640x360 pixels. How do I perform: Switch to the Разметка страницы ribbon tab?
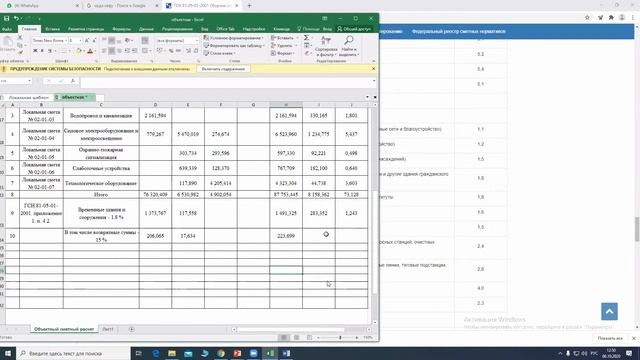tap(86, 29)
